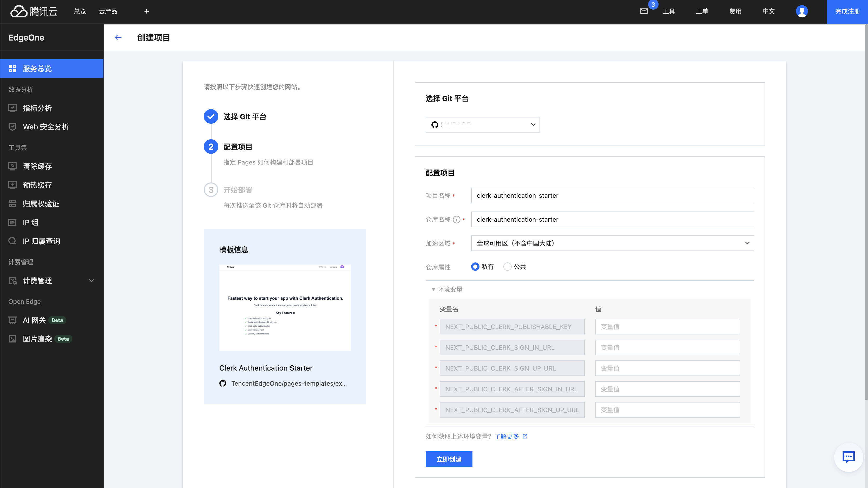Click the user avatar profile icon
Screen dimensions: 868x488
(x=802, y=11)
